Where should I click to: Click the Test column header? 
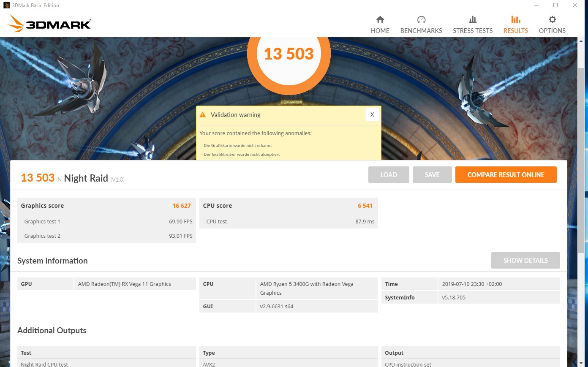click(x=26, y=353)
